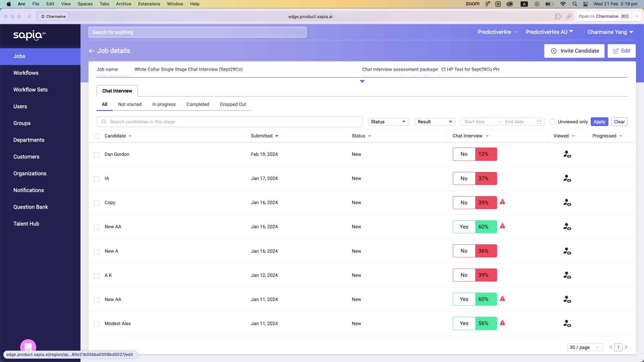
Task: Click the Invite Candidate button
Action: pyautogui.click(x=574, y=51)
